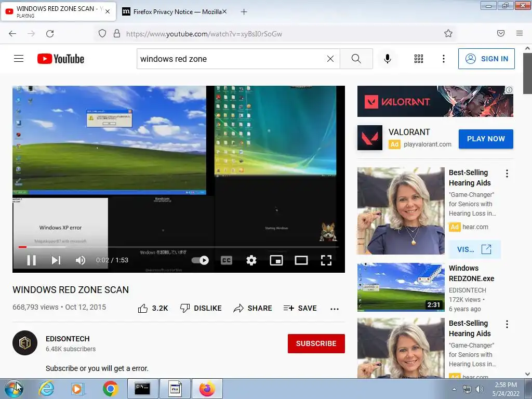The image size is (532, 399).
Task: Click the ad info icon on Valorant banner
Action: tap(509, 90)
